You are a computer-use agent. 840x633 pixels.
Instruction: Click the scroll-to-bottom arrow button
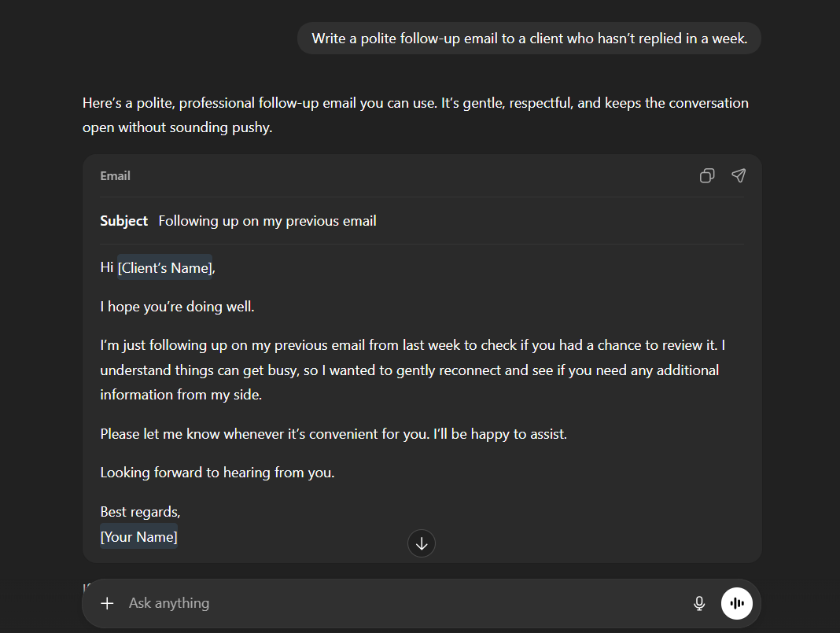point(422,543)
